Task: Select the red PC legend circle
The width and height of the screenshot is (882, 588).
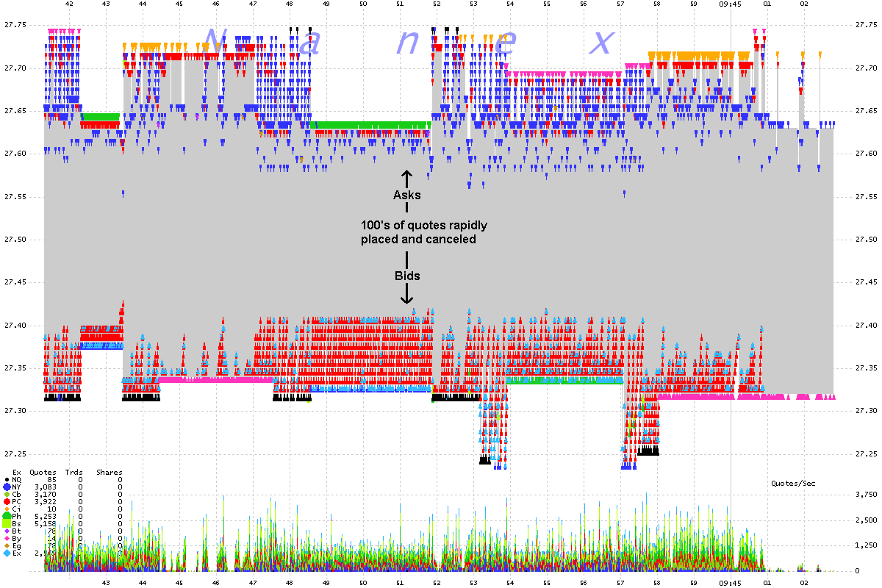Action: click(6, 501)
